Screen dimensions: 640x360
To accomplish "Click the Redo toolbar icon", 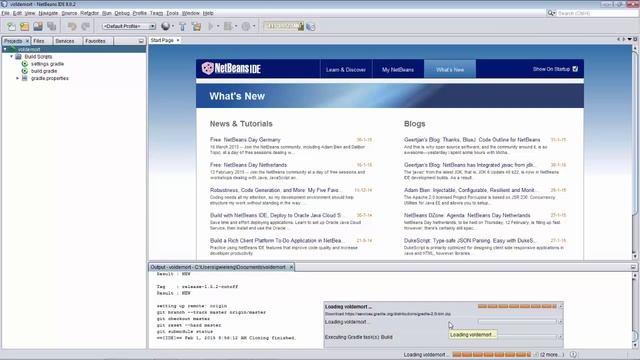I will point(85,27).
